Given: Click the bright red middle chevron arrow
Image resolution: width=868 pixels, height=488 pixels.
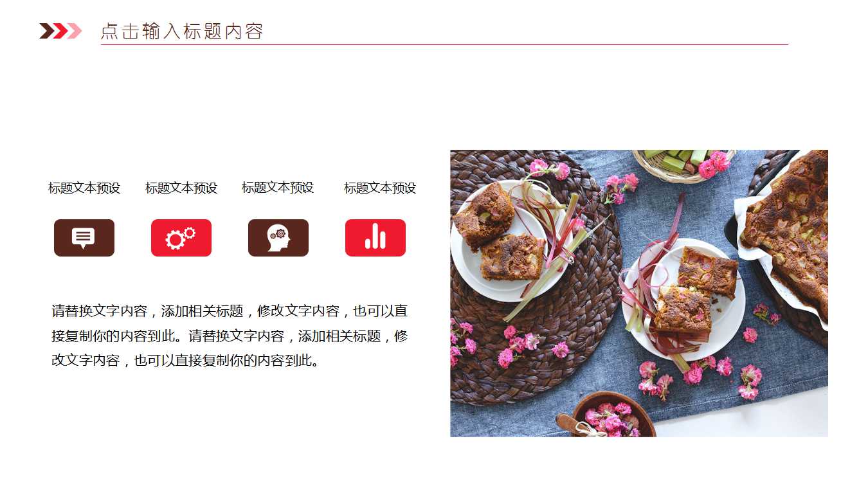Looking at the screenshot, I should click(60, 31).
